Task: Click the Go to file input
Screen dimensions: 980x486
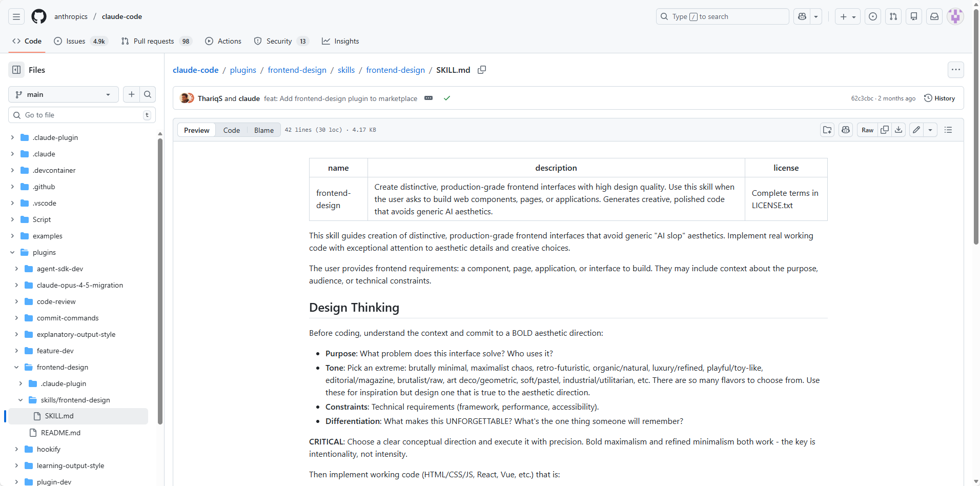Action: [x=82, y=115]
